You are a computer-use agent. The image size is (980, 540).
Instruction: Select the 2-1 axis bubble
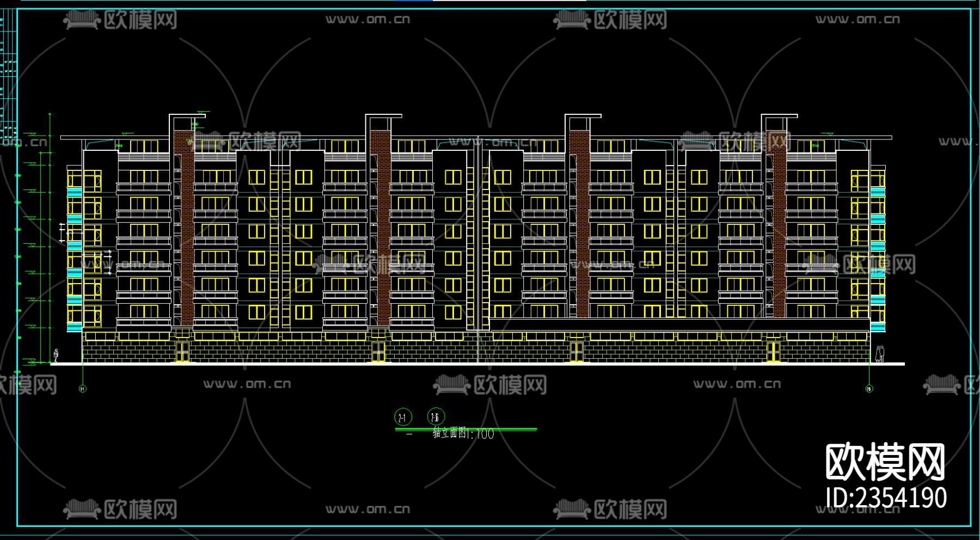(403, 418)
